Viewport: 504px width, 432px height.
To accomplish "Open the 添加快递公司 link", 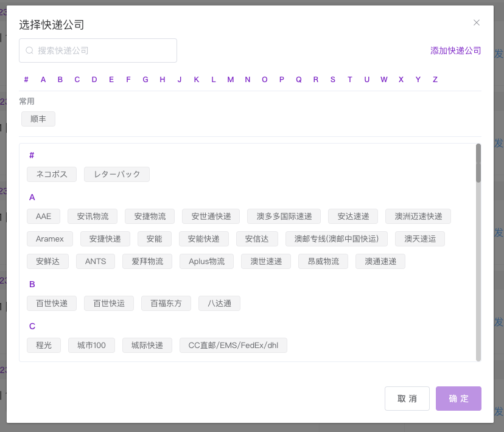I will coord(455,51).
